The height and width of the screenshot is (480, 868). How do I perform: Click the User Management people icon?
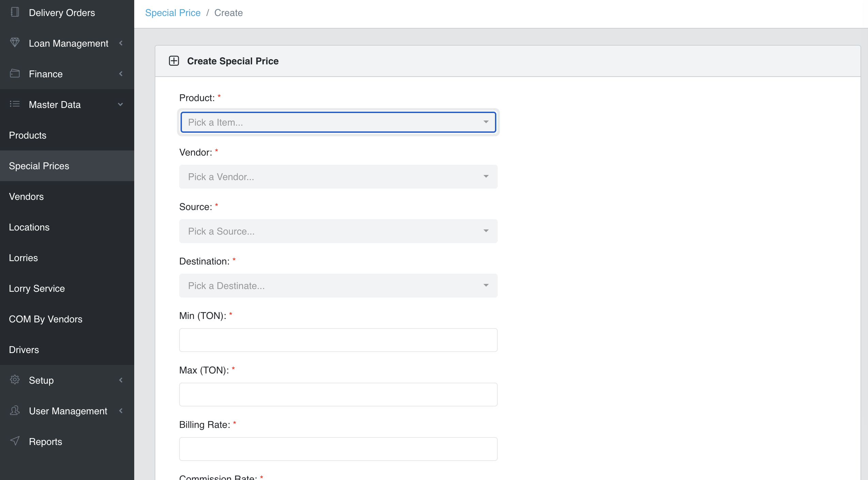(x=15, y=411)
